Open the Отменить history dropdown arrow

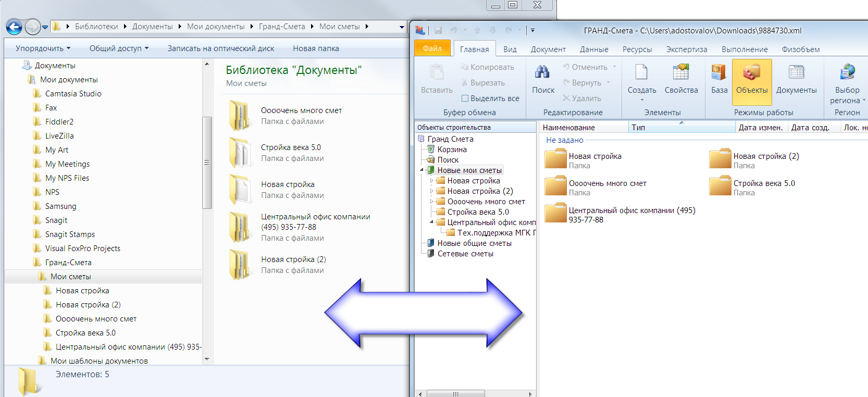pyautogui.click(x=614, y=67)
